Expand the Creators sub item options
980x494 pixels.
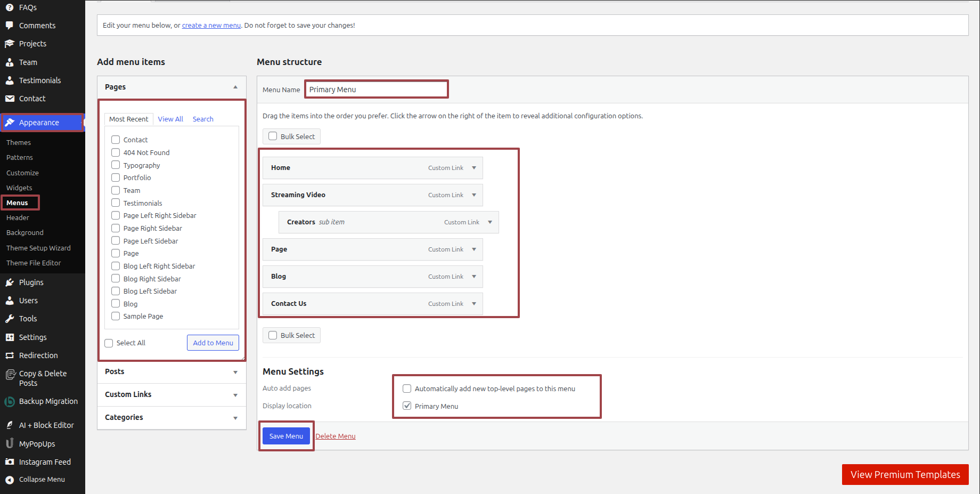pos(490,222)
